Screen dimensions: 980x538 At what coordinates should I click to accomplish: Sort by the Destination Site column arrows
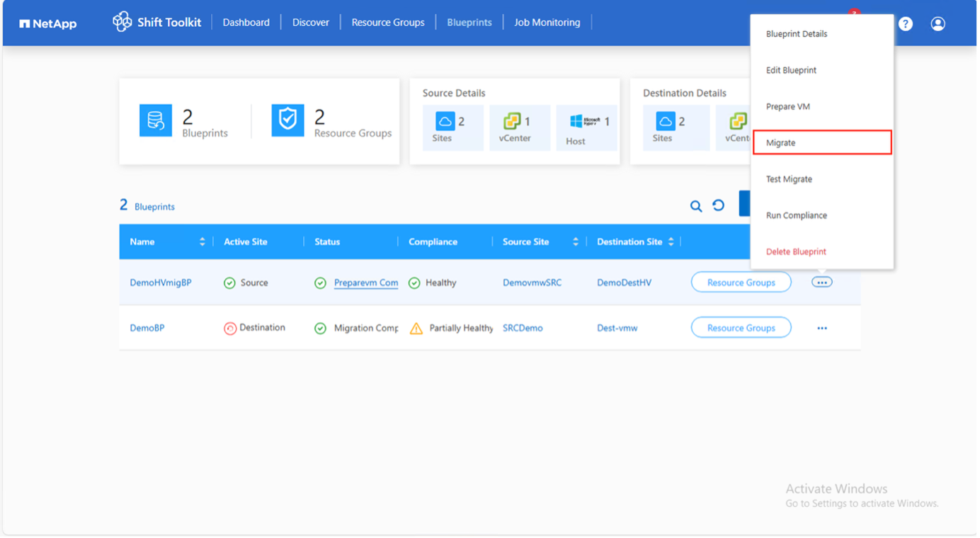point(671,242)
